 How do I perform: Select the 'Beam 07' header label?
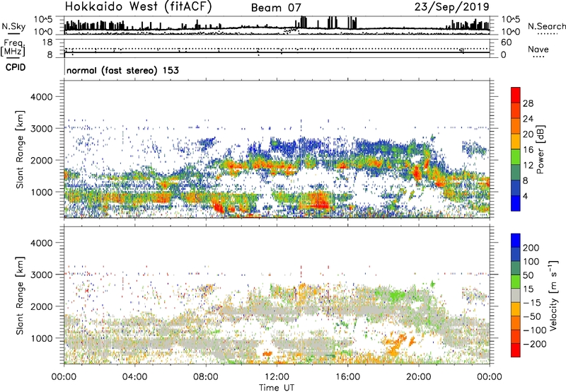276,8
